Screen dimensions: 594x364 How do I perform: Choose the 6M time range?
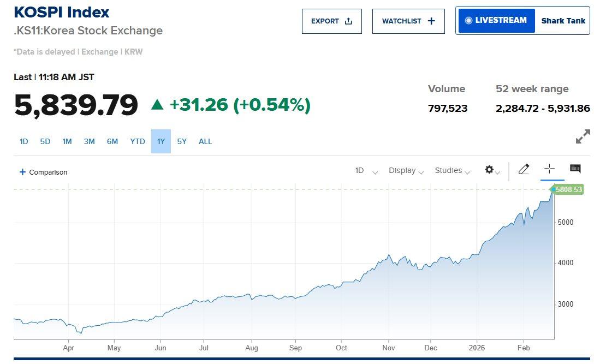click(x=112, y=141)
